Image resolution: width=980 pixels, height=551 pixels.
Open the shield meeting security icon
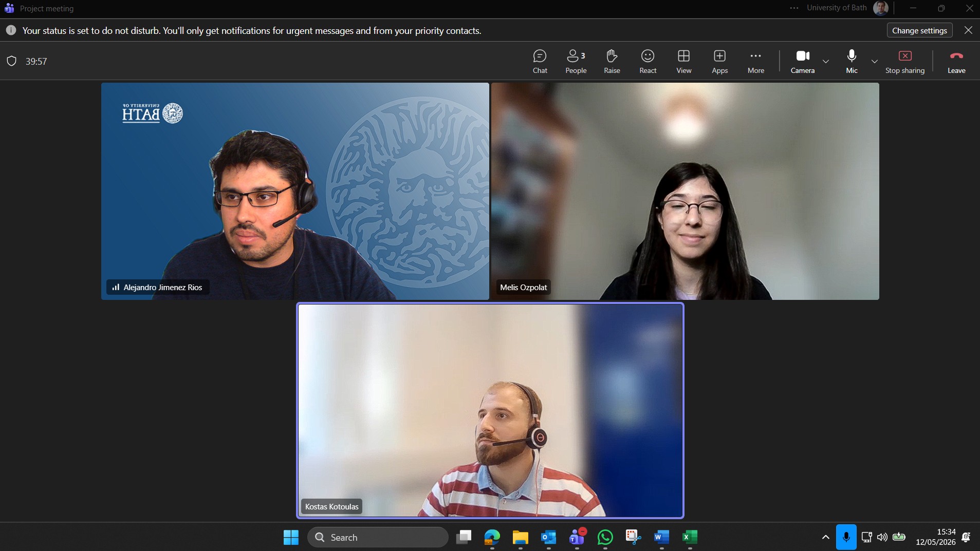pos(11,61)
